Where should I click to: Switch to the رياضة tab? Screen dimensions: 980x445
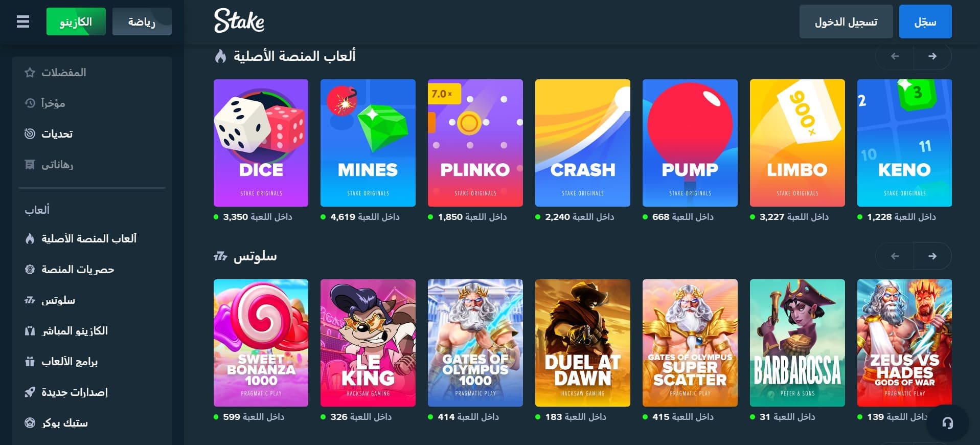tap(142, 21)
